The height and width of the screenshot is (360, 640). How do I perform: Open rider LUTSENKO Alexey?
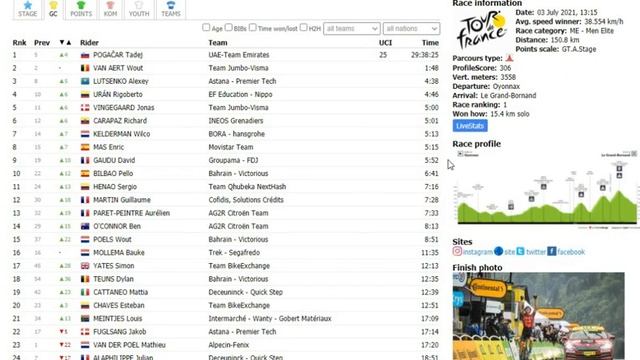(121, 81)
